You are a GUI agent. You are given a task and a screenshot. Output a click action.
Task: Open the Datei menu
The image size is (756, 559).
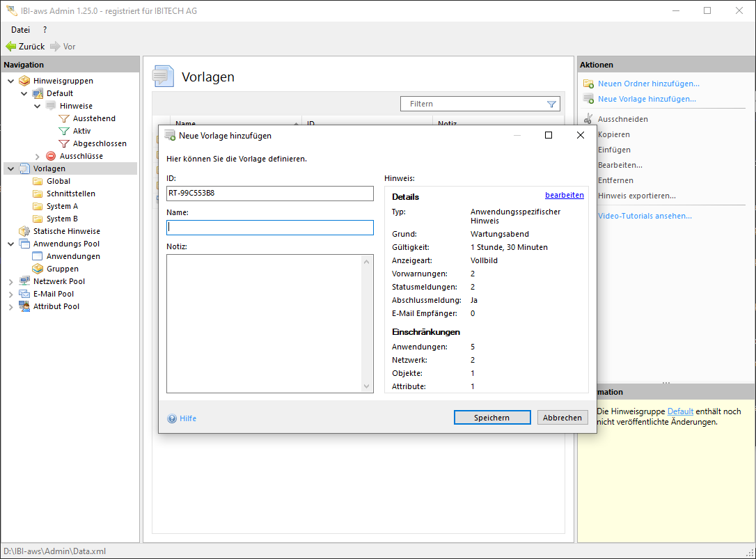20,30
